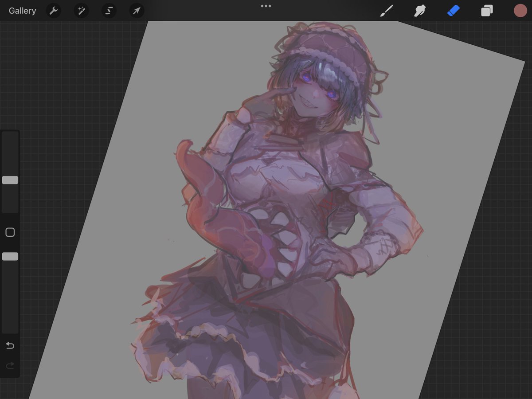The height and width of the screenshot is (399, 532).
Task: Tap the three-dot multitasking menu
Action: pyautogui.click(x=266, y=6)
